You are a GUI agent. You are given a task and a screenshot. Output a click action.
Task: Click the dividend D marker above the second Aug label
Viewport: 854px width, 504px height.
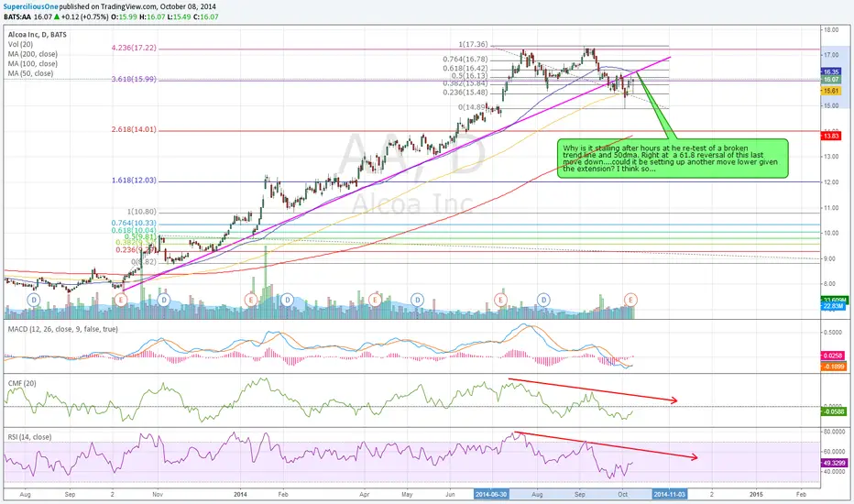point(543,300)
